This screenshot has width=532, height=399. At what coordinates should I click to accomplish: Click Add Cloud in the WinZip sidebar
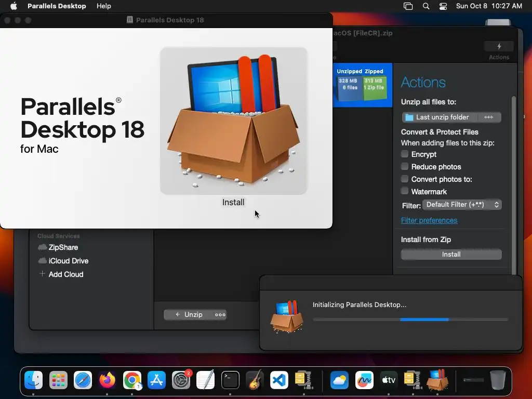point(66,274)
